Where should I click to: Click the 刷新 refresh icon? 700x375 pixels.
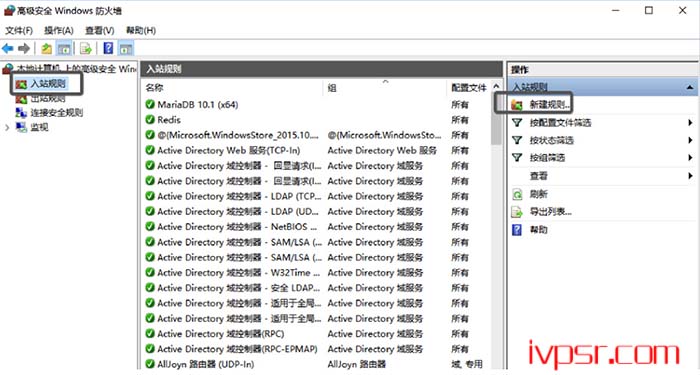tap(517, 194)
